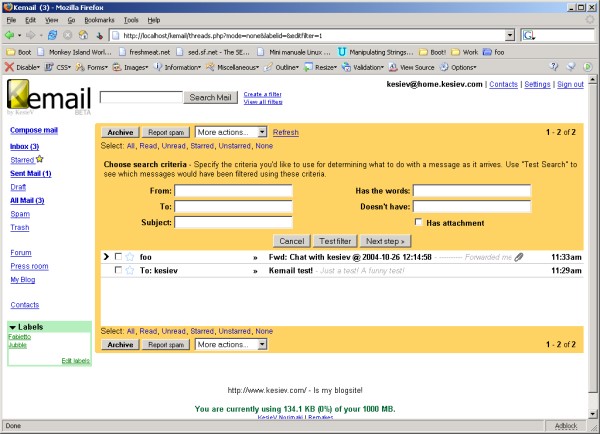Open the bottom 'More actions...' dropdown
The width and height of the screenshot is (600, 434).
[x=231, y=344]
